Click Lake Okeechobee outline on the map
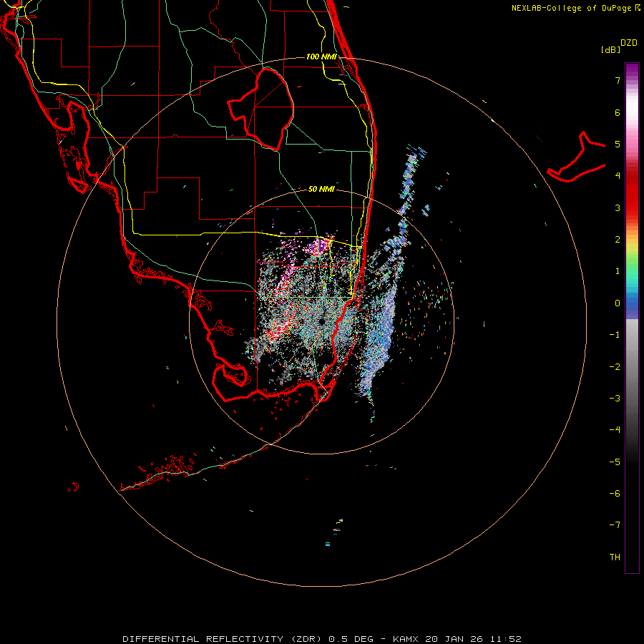 260,109
